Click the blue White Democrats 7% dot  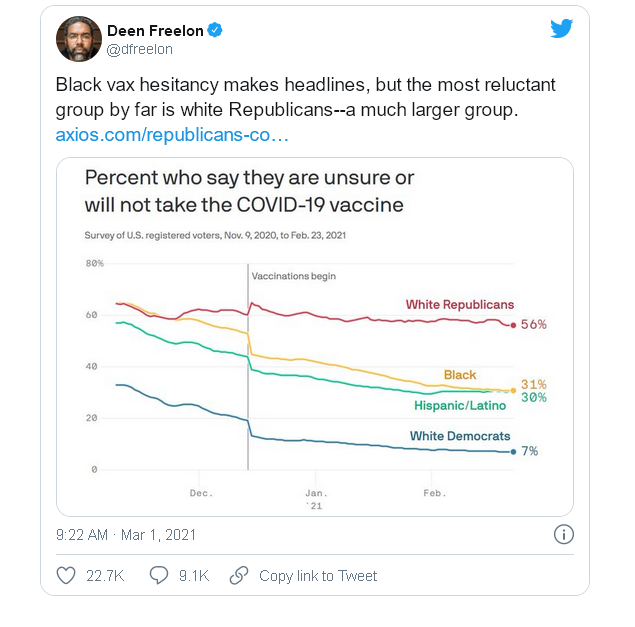click(x=514, y=452)
